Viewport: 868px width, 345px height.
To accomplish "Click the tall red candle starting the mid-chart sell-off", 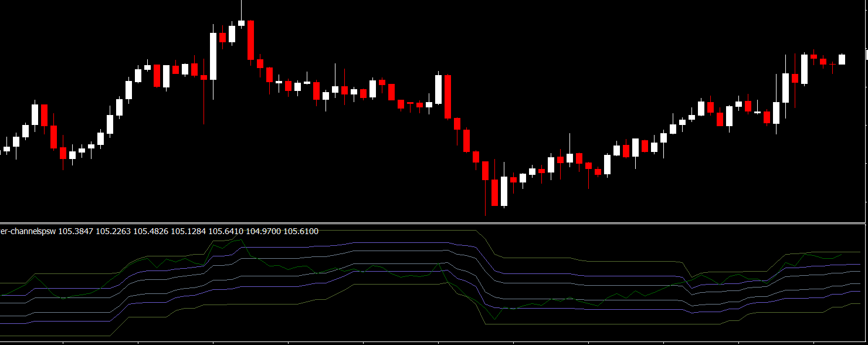I will 447,97.
